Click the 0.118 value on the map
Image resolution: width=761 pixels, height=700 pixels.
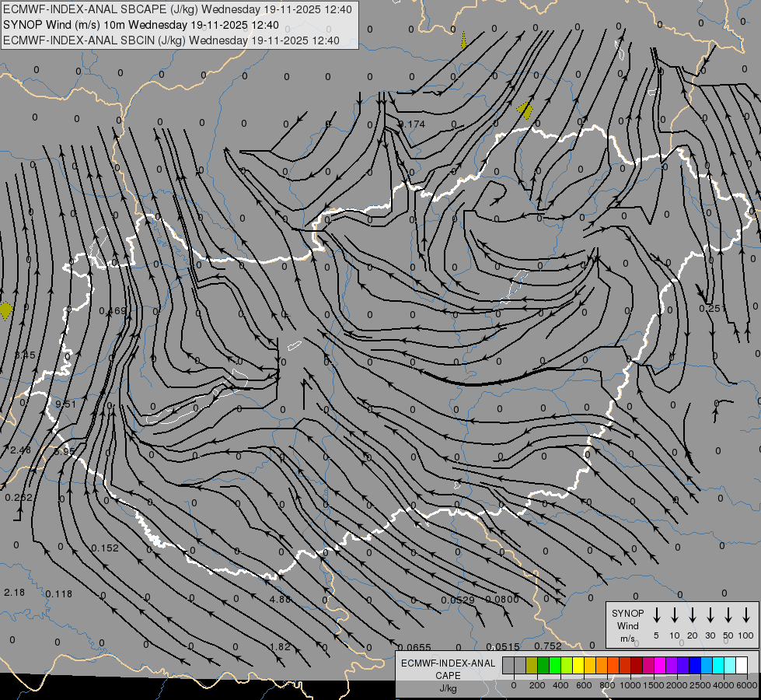tap(59, 594)
